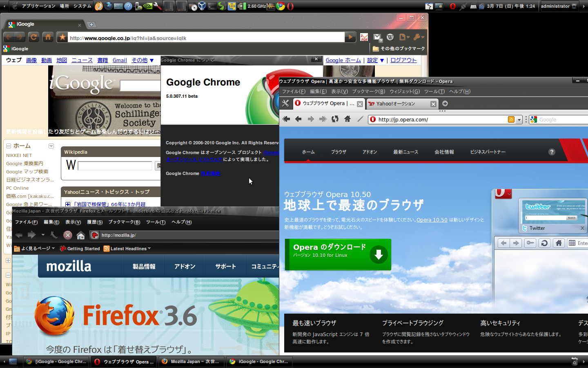588x368 pixels.
Task: Click Opera's reload button
Action: point(335,119)
